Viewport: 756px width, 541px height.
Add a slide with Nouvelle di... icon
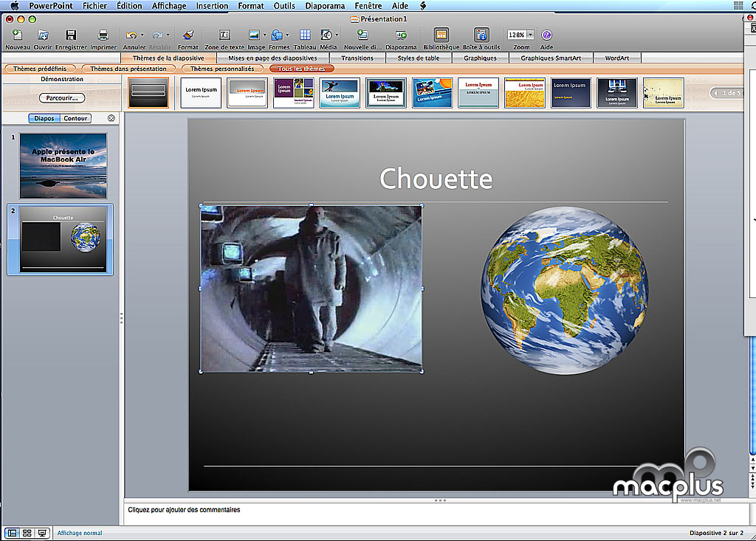(362, 35)
